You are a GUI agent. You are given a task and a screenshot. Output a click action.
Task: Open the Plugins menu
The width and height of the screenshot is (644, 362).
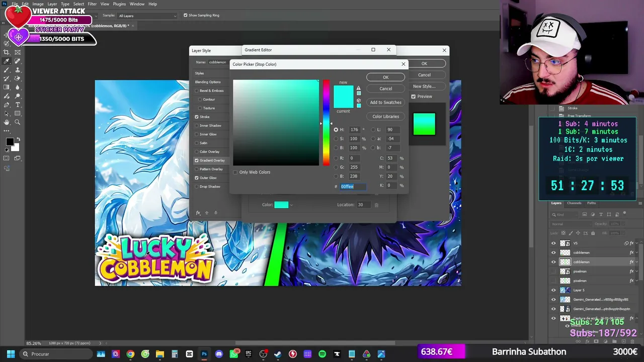click(119, 4)
